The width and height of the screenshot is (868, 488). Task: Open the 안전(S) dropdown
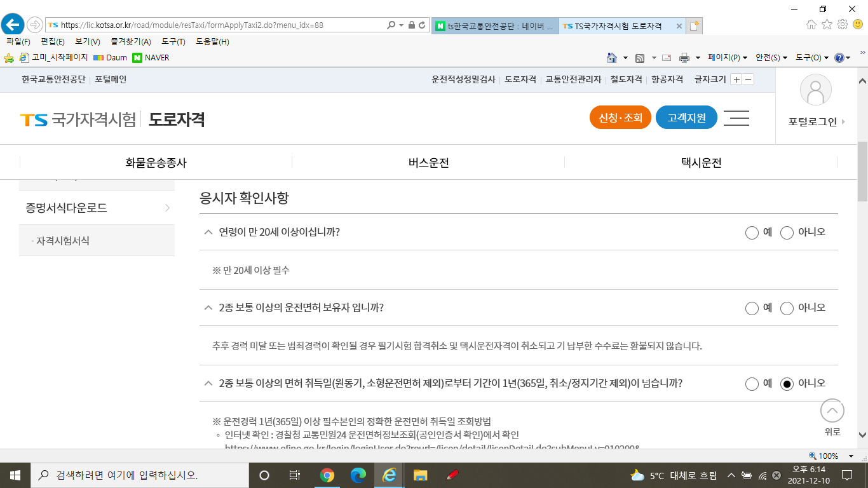[x=771, y=58]
